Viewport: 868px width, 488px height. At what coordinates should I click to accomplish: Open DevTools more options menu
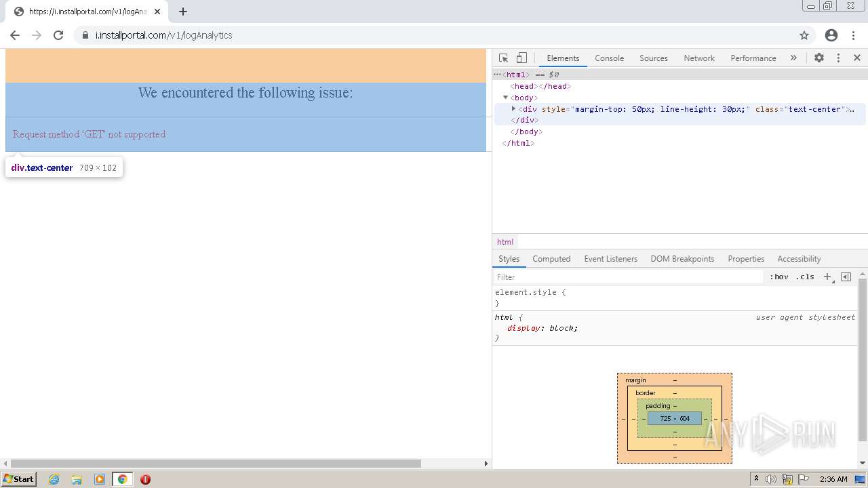click(x=838, y=58)
